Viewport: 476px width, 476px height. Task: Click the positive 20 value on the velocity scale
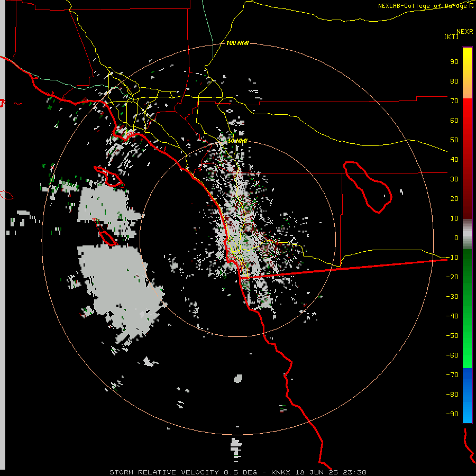(454, 199)
